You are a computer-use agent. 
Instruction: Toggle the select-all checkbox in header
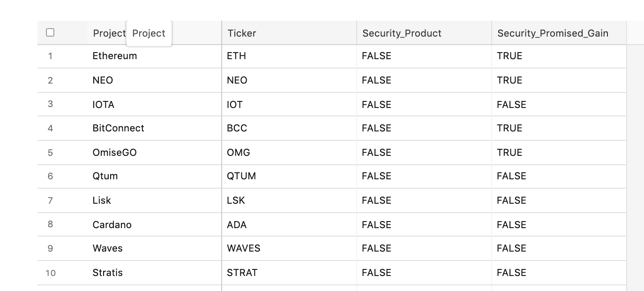50,32
